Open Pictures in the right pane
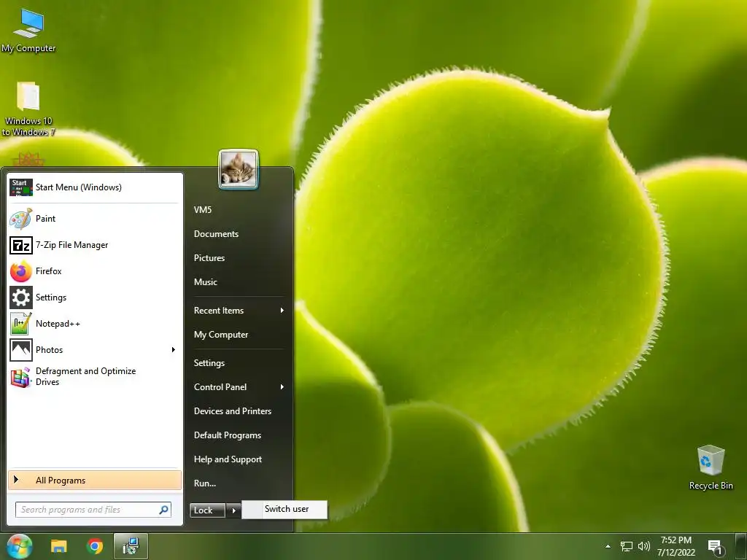Screen dimensions: 747x560 tap(209, 258)
